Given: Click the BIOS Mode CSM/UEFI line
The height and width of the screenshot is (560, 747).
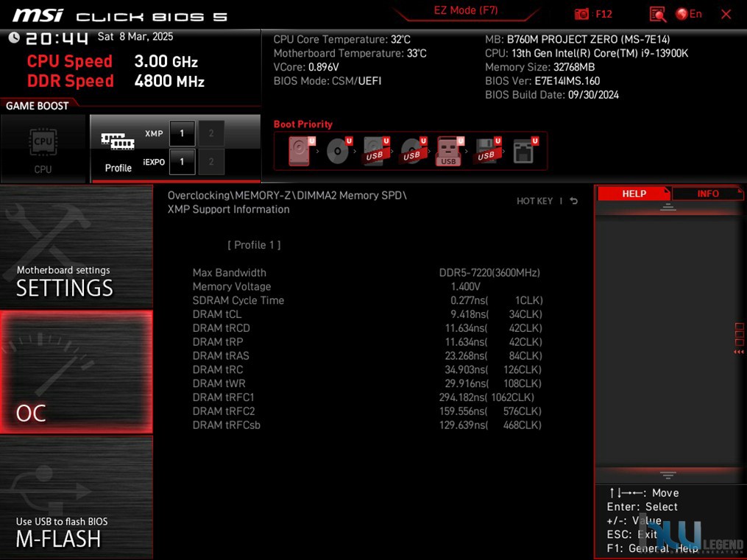Looking at the screenshot, I should coord(328,81).
